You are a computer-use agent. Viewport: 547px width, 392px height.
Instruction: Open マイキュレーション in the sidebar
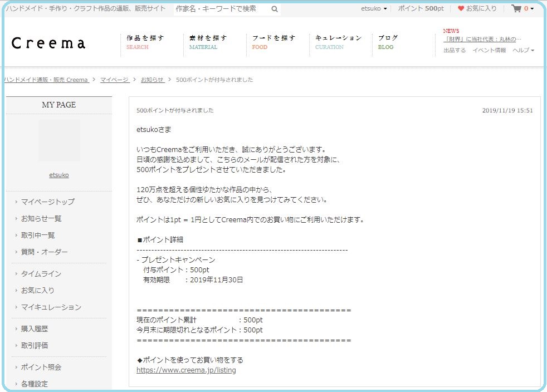pyautogui.click(x=51, y=307)
